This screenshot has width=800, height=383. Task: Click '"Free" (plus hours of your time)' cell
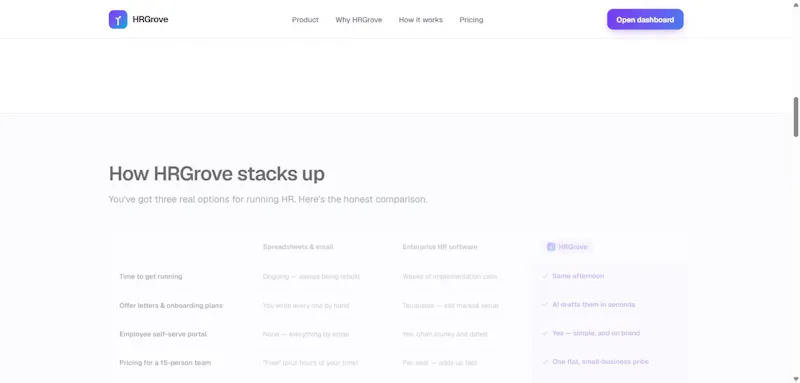pyautogui.click(x=310, y=363)
